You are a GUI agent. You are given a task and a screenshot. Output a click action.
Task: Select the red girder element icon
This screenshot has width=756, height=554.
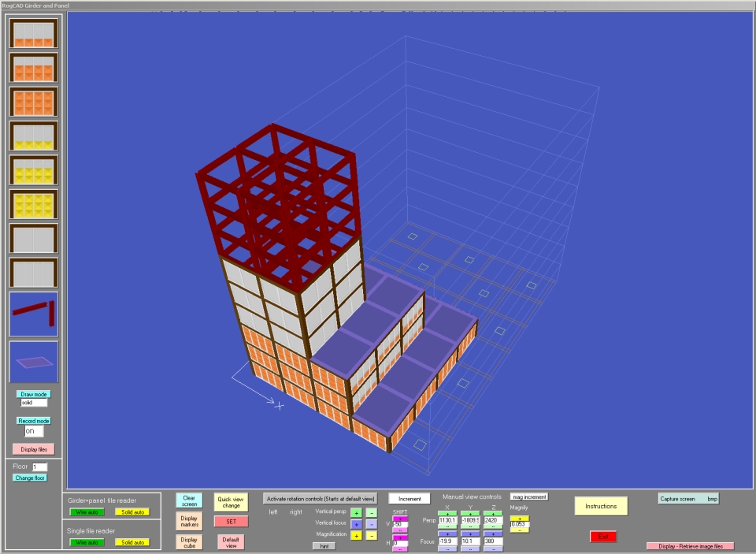(x=32, y=314)
